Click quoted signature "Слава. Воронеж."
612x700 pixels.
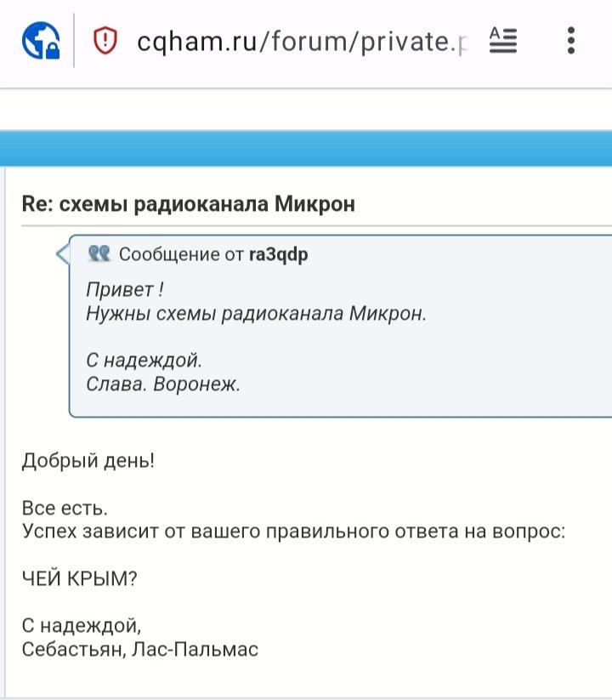point(163,384)
